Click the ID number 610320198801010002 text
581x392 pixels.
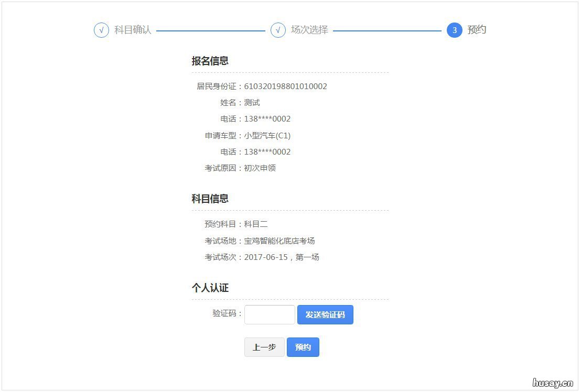point(285,86)
